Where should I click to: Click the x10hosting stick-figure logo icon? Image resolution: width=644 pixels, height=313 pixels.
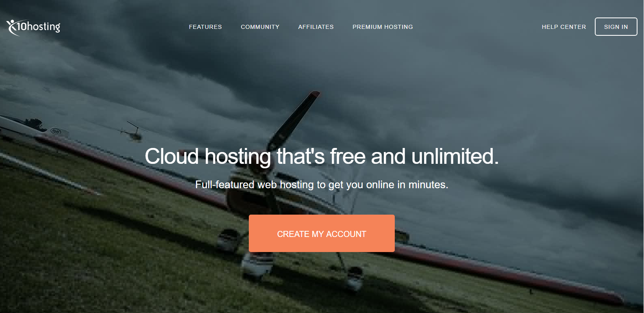(11, 27)
